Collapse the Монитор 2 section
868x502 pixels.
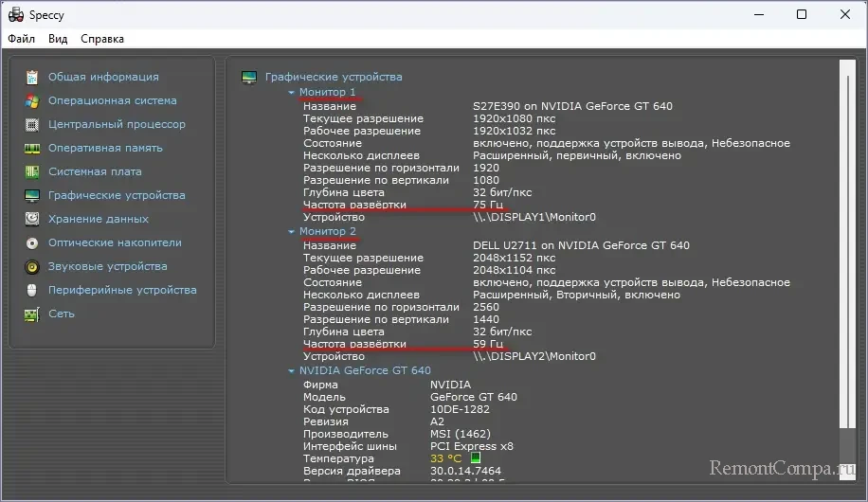pyautogui.click(x=292, y=231)
